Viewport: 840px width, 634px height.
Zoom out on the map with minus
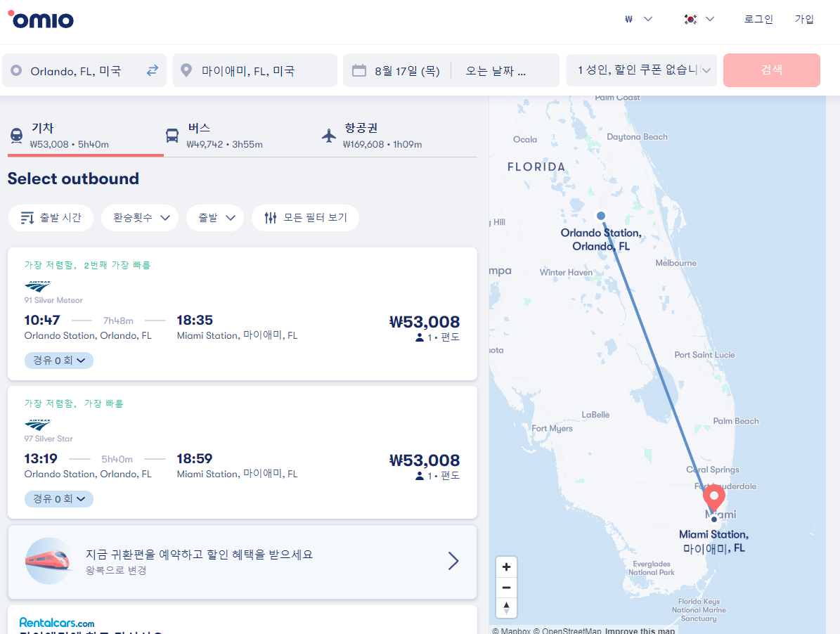coord(506,588)
